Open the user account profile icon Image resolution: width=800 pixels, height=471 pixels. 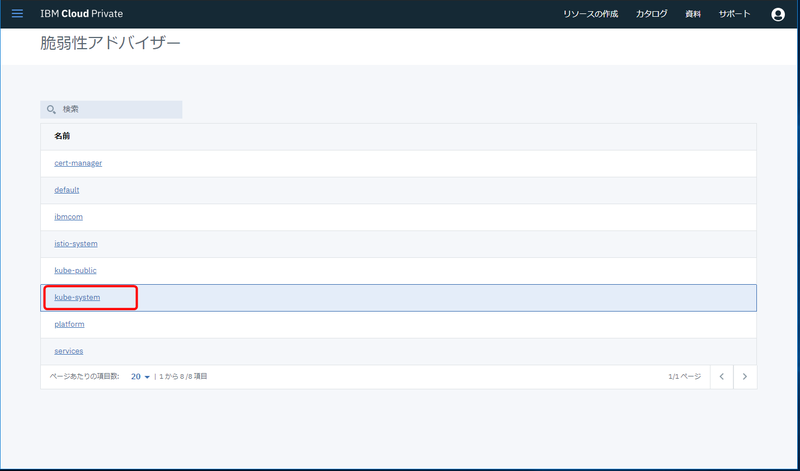[x=778, y=14]
